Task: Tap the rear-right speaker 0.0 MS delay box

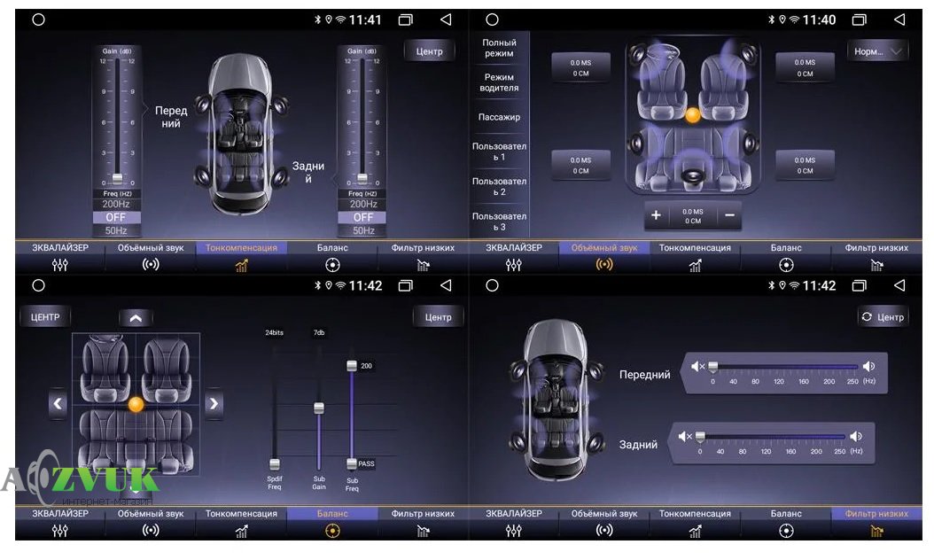Action: click(x=805, y=165)
